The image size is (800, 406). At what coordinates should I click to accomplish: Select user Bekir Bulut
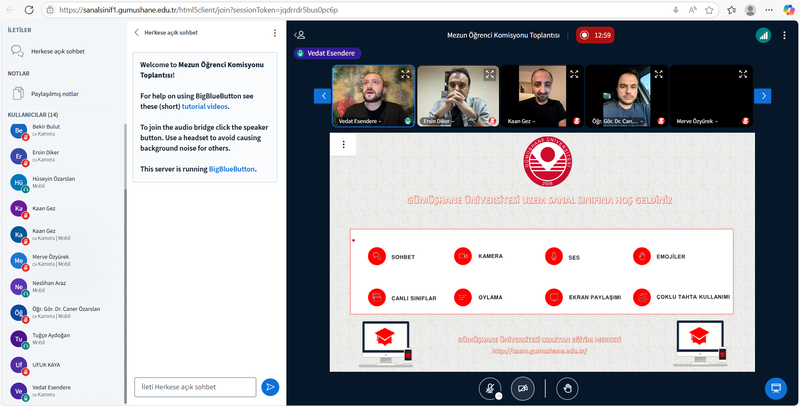pyautogui.click(x=63, y=130)
